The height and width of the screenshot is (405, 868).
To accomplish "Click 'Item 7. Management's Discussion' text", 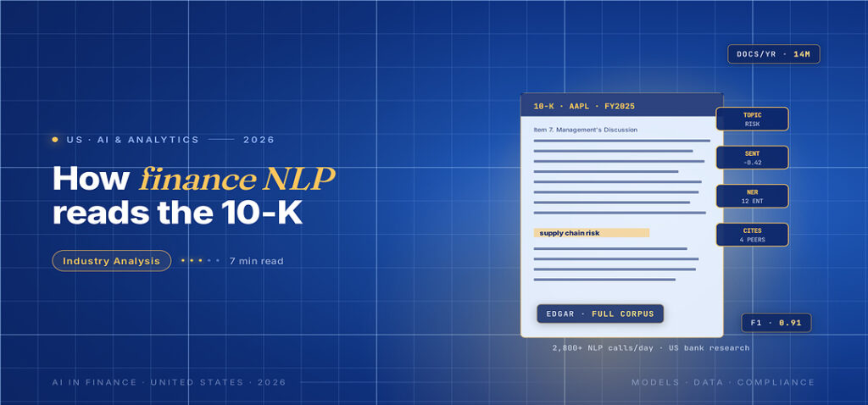I will 585,130.
